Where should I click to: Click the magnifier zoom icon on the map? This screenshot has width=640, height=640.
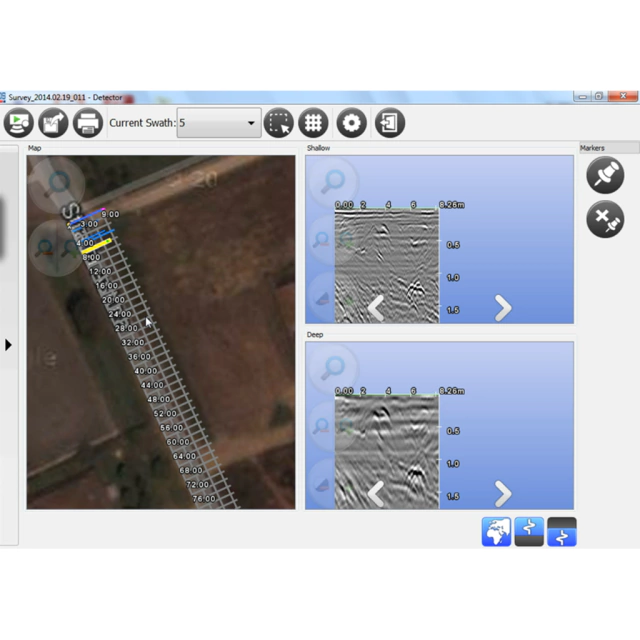56,183
